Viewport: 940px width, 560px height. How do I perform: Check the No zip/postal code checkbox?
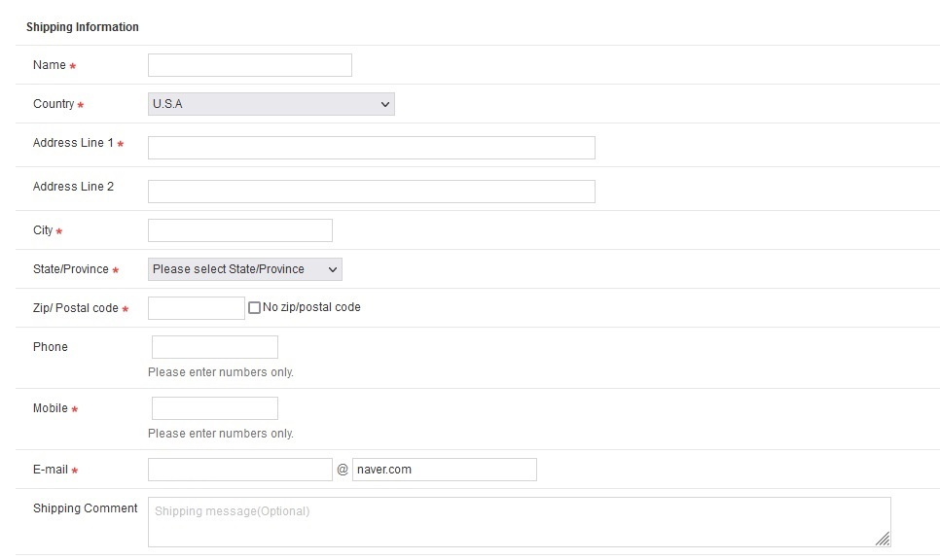254,308
